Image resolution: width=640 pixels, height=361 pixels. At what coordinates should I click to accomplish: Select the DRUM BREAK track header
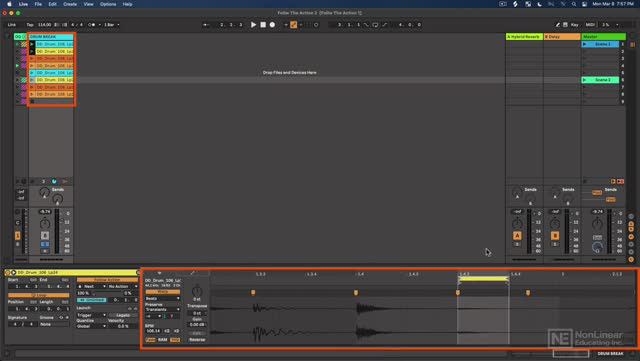tap(51, 37)
